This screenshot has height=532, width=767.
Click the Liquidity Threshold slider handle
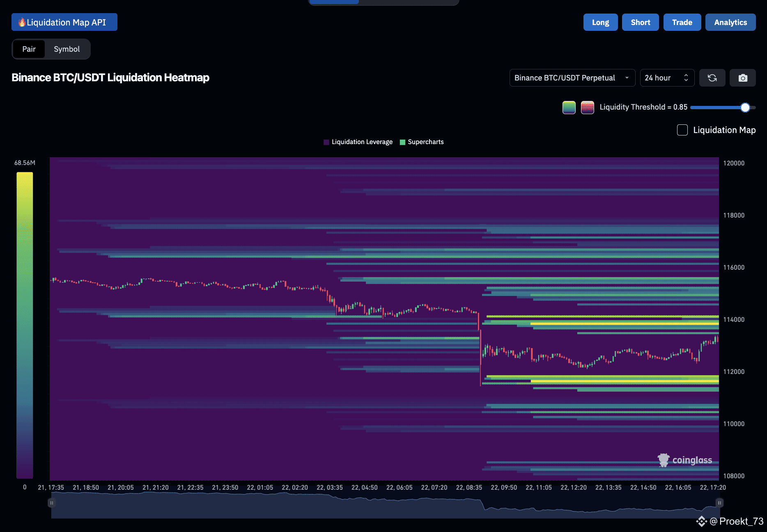745,108
